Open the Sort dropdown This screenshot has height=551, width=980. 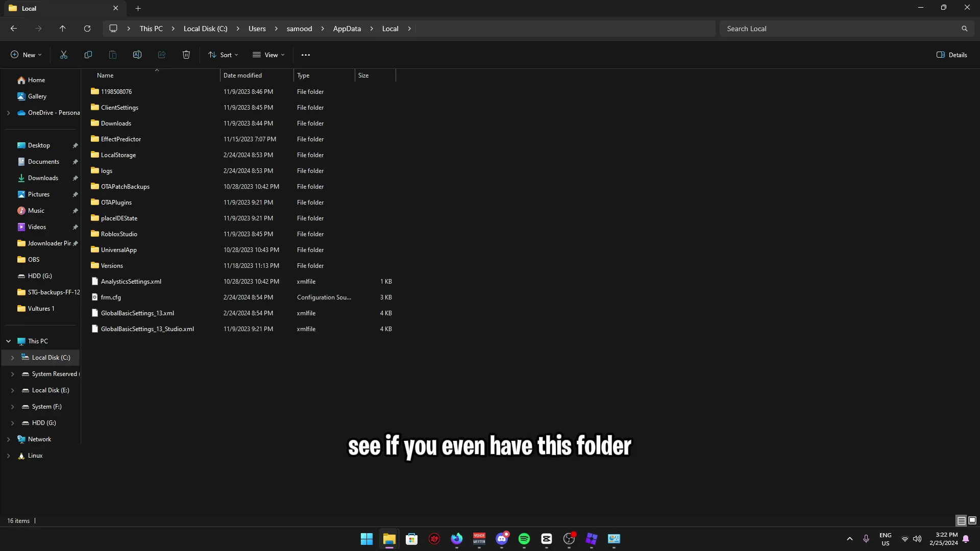click(x=223, y=55)
